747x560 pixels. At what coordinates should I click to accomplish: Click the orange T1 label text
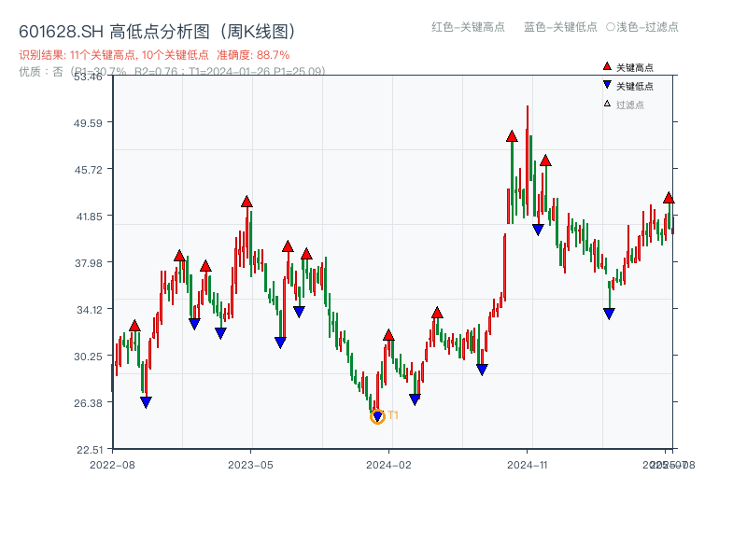pos(393,415)
